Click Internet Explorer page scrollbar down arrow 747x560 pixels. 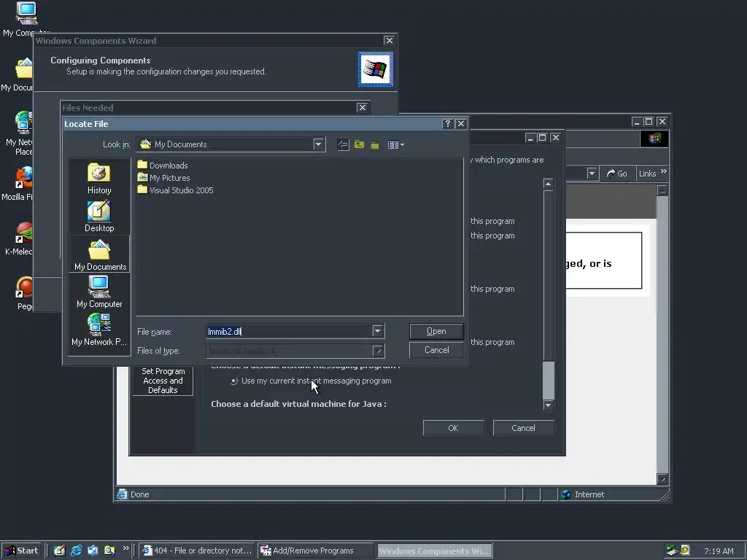[x=662, y=479]
